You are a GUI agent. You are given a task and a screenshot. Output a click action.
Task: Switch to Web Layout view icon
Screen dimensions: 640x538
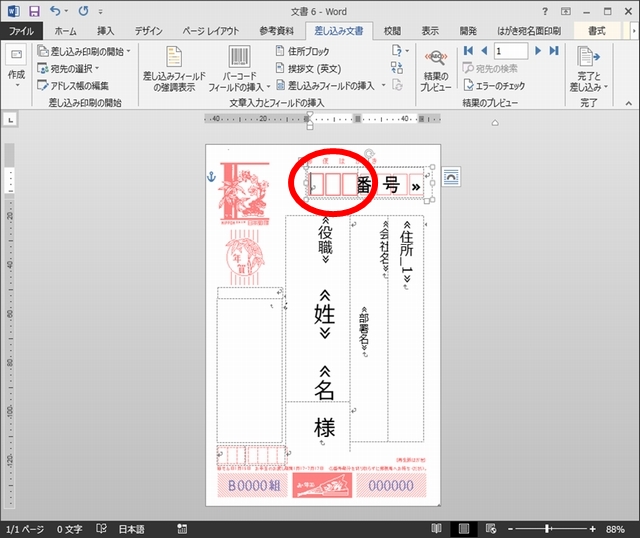[491, 529]
